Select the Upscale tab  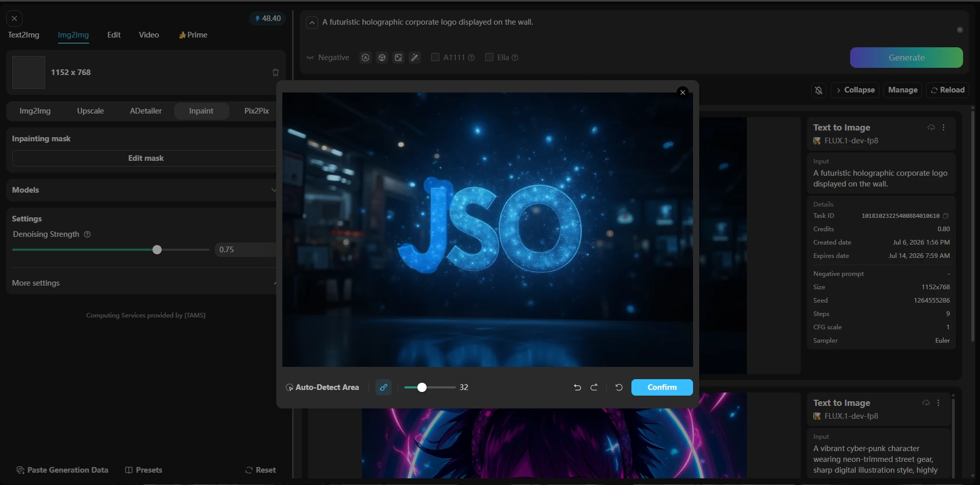click(90, 111)
